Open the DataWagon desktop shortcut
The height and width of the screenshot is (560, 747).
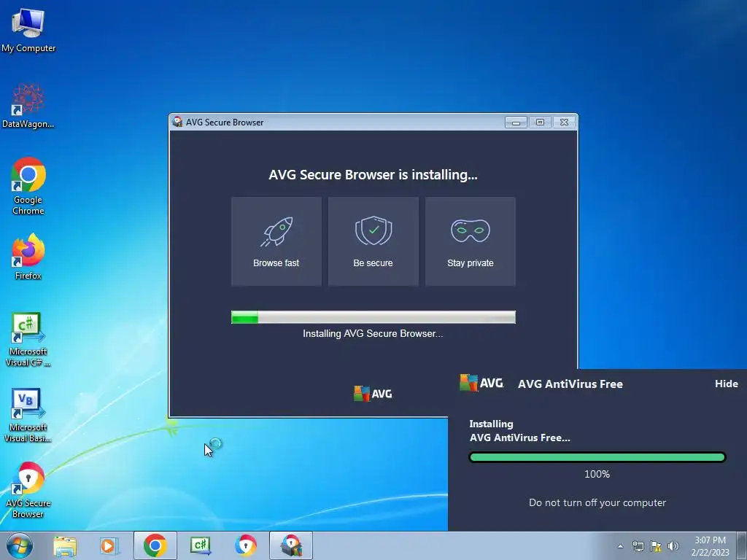click(28, 106)
